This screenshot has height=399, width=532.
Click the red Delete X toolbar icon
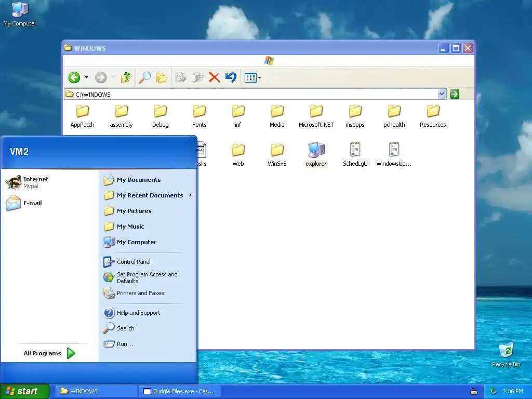[215, 77]
